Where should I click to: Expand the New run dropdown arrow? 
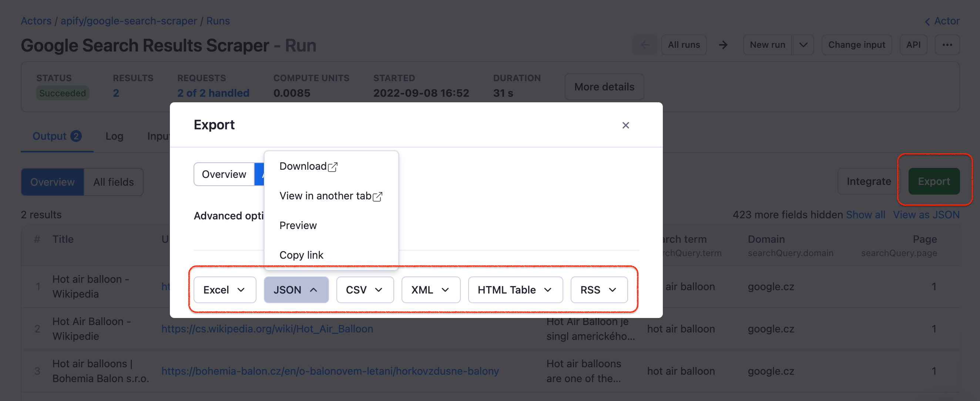[x=803, y=45]
